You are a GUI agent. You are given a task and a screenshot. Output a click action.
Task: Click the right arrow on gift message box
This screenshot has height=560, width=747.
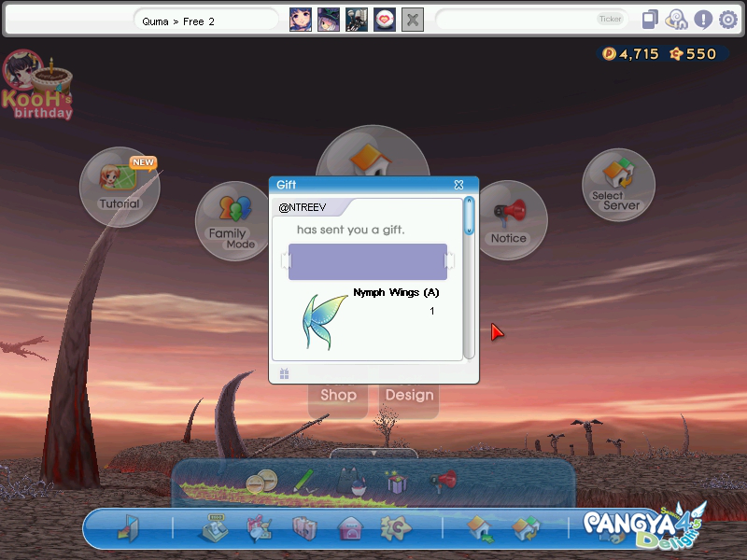(x=451, y=259)
